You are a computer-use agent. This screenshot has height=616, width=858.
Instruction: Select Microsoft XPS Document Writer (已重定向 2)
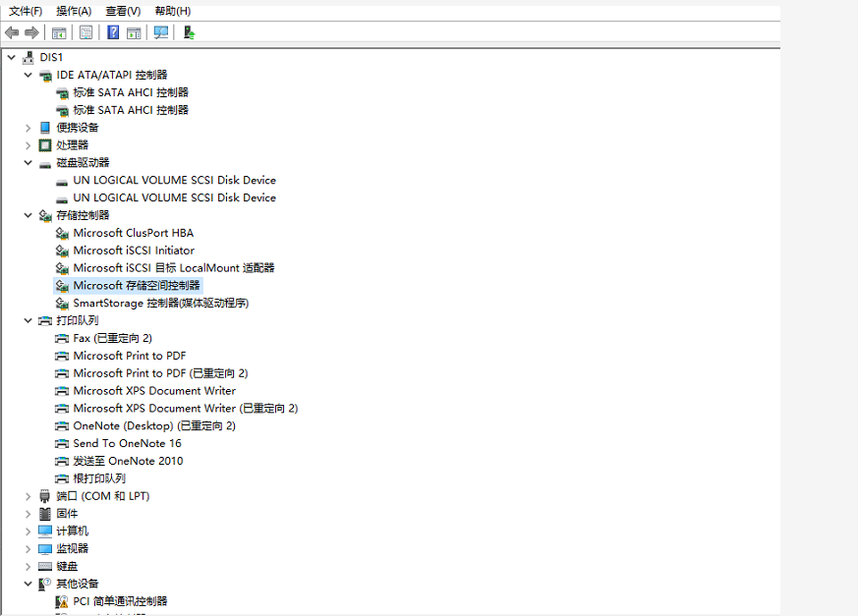[186, 408]
